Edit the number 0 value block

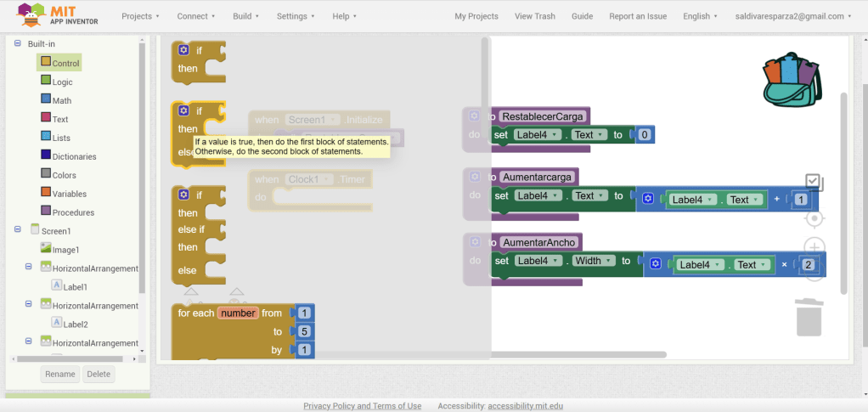pyautogui.click(x=645, y=135)
